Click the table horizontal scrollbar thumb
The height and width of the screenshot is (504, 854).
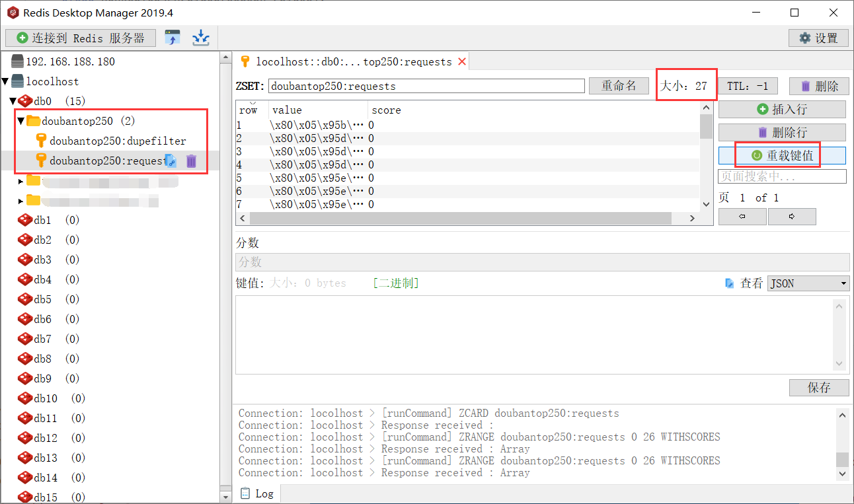click(461, 218)
